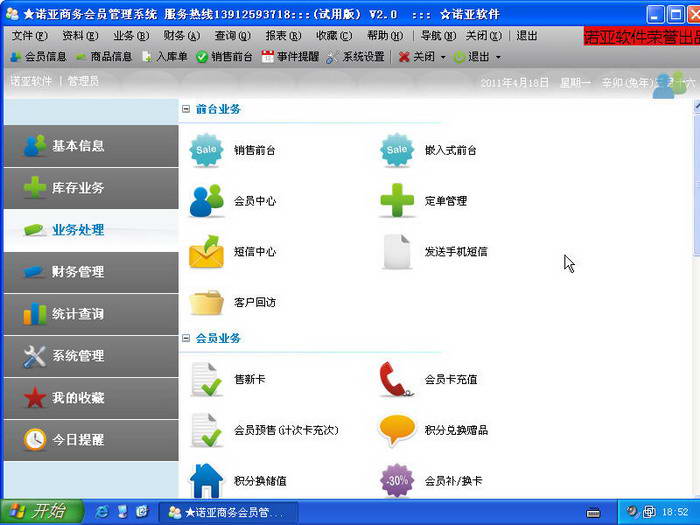The image size is (700, 525).
Task: Select 我的收藏 sidebar section
Action: pyautogui.click(x=91, y=398)
